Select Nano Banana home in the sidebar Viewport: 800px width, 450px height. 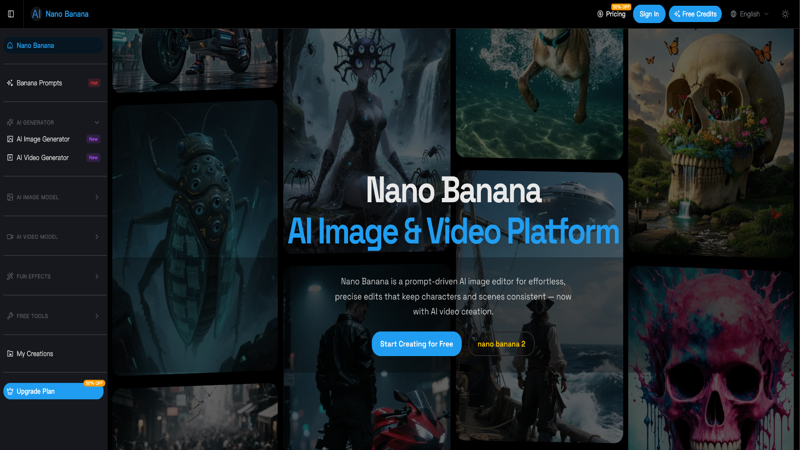54,45
